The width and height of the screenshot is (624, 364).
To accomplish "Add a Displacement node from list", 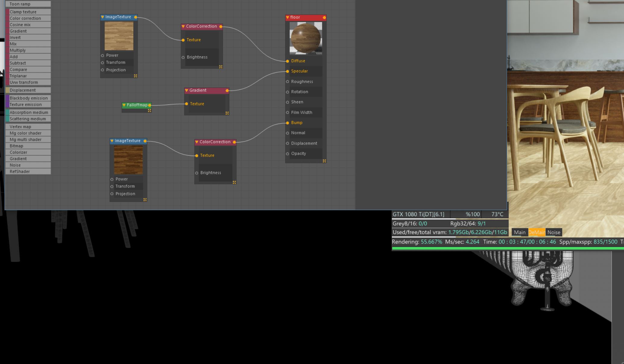I will coord(28,90).
